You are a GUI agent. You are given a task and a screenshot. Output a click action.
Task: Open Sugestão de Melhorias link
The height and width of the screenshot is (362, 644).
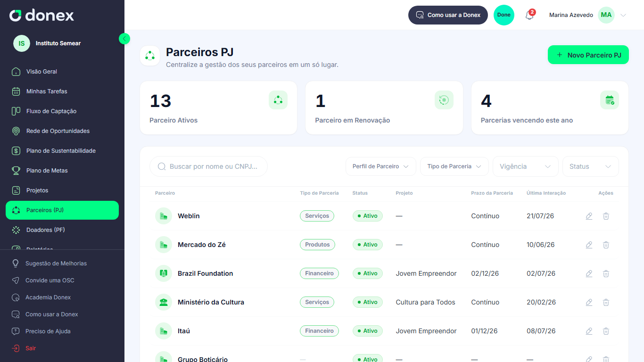(50, 263)
